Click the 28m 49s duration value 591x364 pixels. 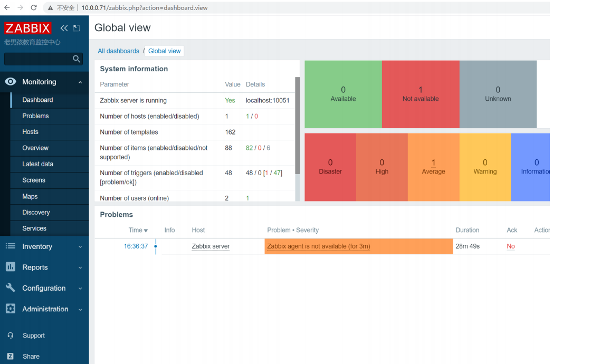[468, 246]
